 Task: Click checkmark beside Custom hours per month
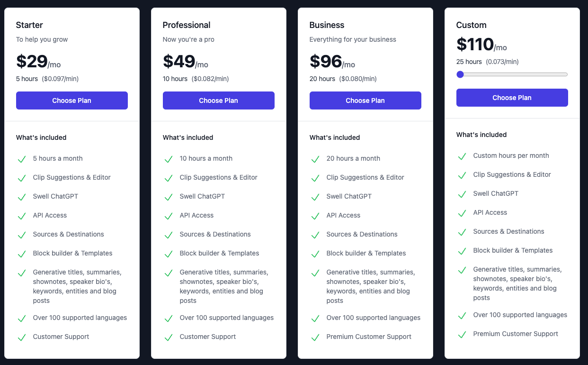tap(462, 156)
